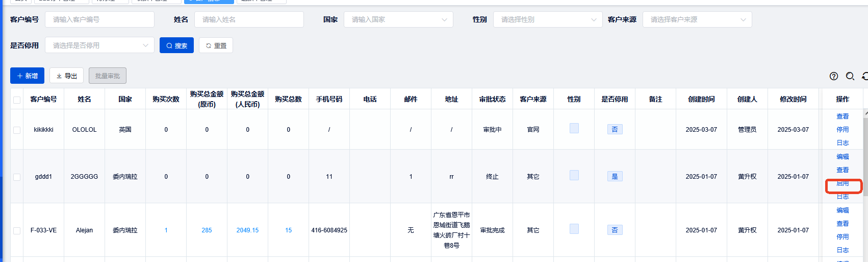
Task: Check the checkbox for row kikikkki
Action: [17, 130]
